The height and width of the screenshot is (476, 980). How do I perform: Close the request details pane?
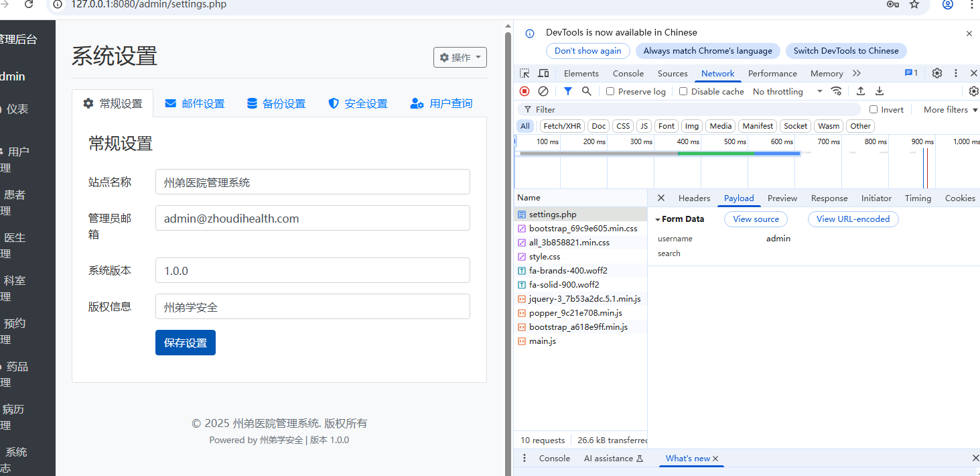coord(661,198)
